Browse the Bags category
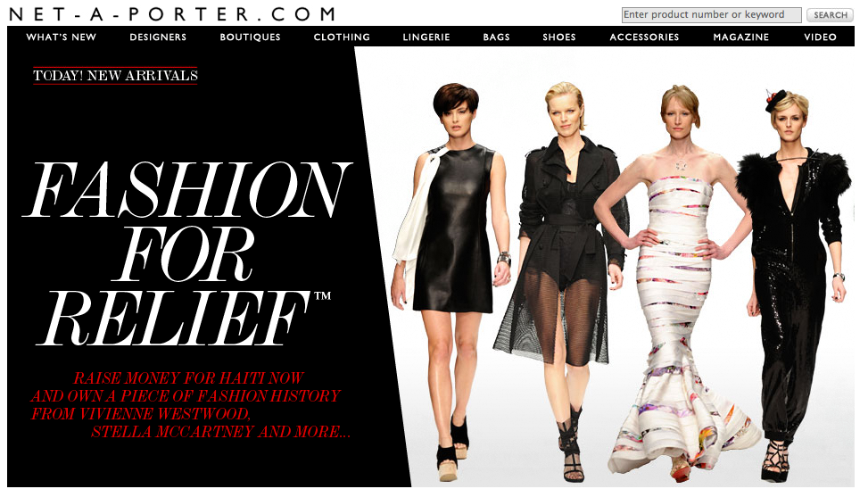The width and height of the screenshot is (868, 489). [x=496, y=37]
